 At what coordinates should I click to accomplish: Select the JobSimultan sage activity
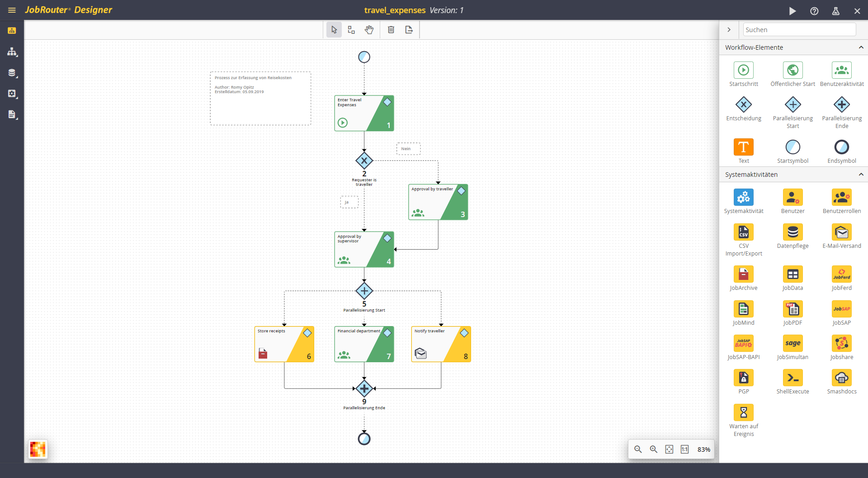pos(793,347)
